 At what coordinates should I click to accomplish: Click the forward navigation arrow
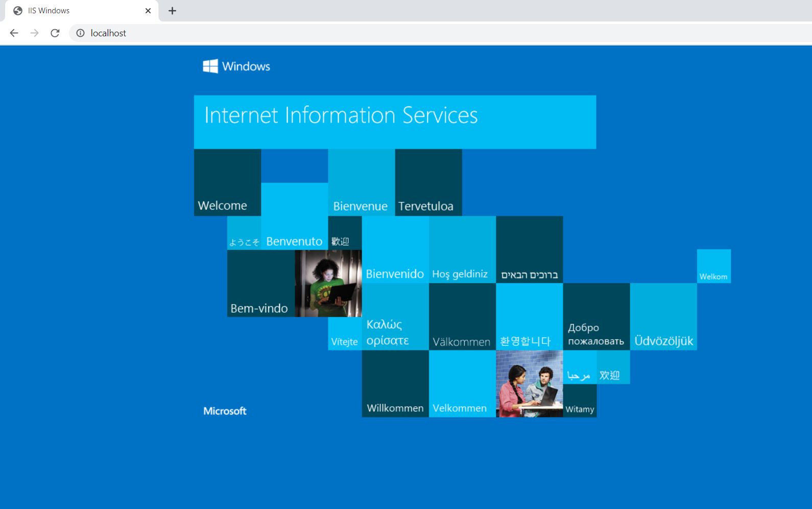click(34, 33)
